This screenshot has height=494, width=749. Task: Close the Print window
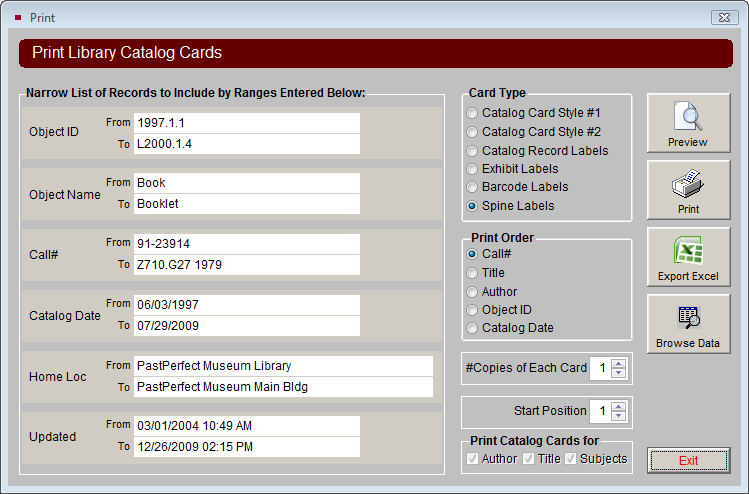[724, 18]
